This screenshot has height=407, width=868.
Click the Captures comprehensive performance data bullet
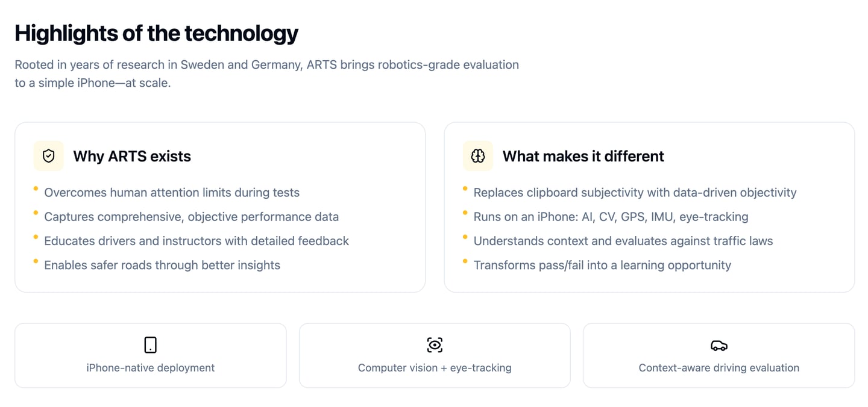(191, 217)
